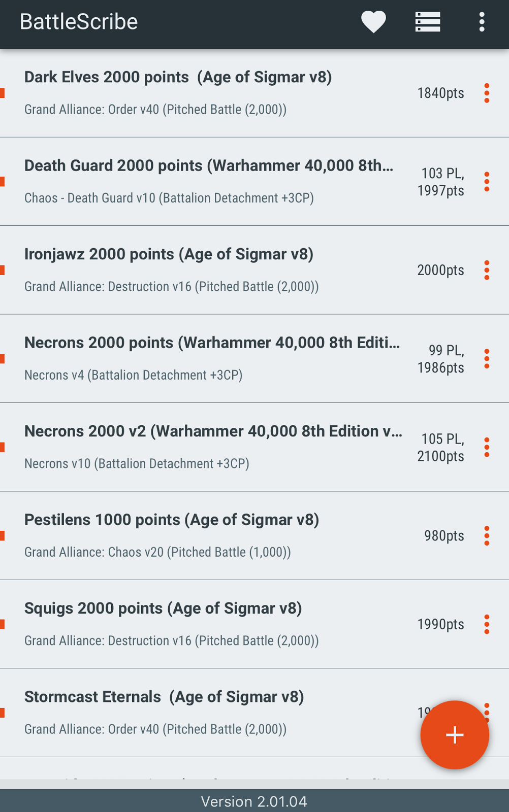
Task: Select the Squigs 2000 points roster
Action: pyautogui.click(x=203, y=624)
